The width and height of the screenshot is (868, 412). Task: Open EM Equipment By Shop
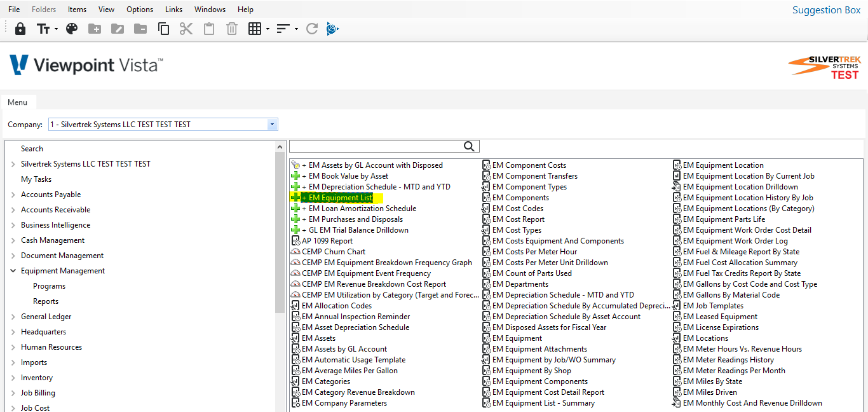point(532,371)
